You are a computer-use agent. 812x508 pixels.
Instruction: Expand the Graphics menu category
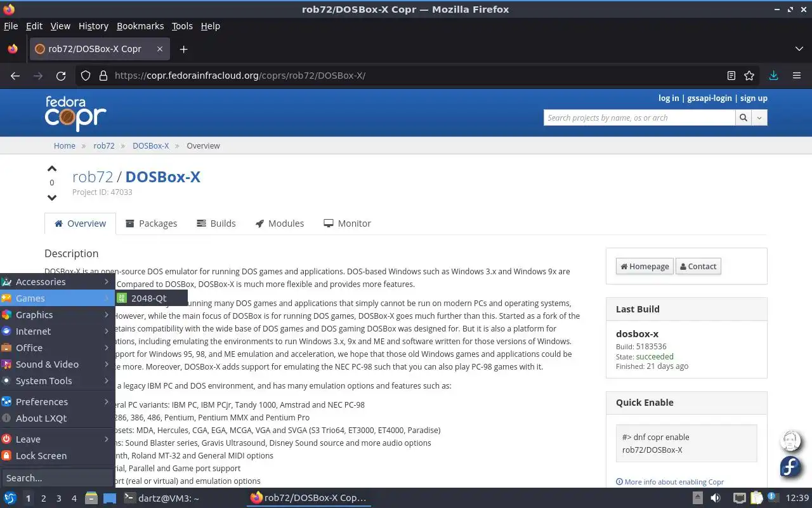(x=57, y=314)
